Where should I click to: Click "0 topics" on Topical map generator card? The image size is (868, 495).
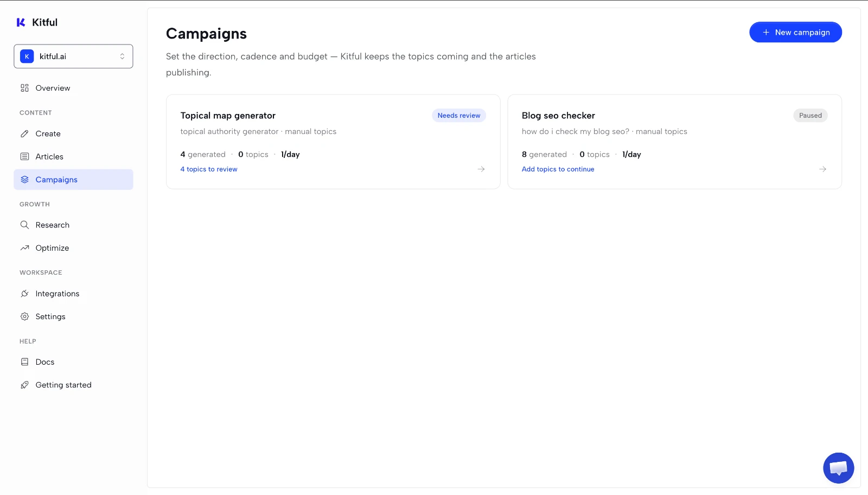pos(253,155)
